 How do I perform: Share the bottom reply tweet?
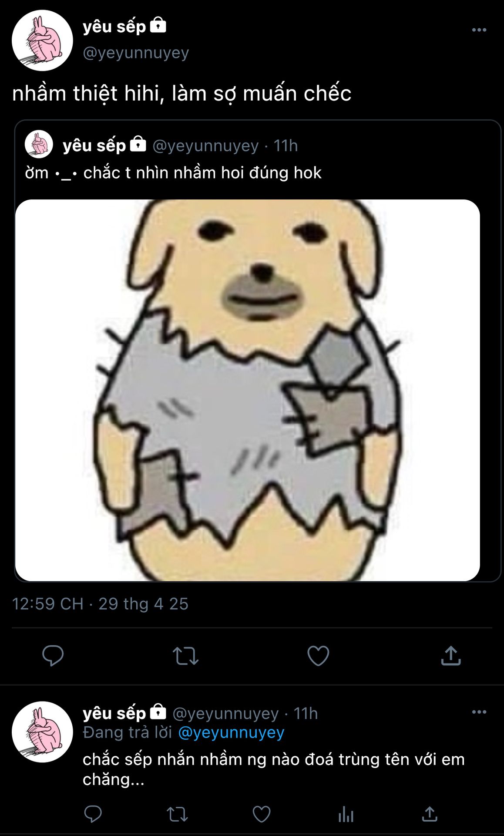430,814
